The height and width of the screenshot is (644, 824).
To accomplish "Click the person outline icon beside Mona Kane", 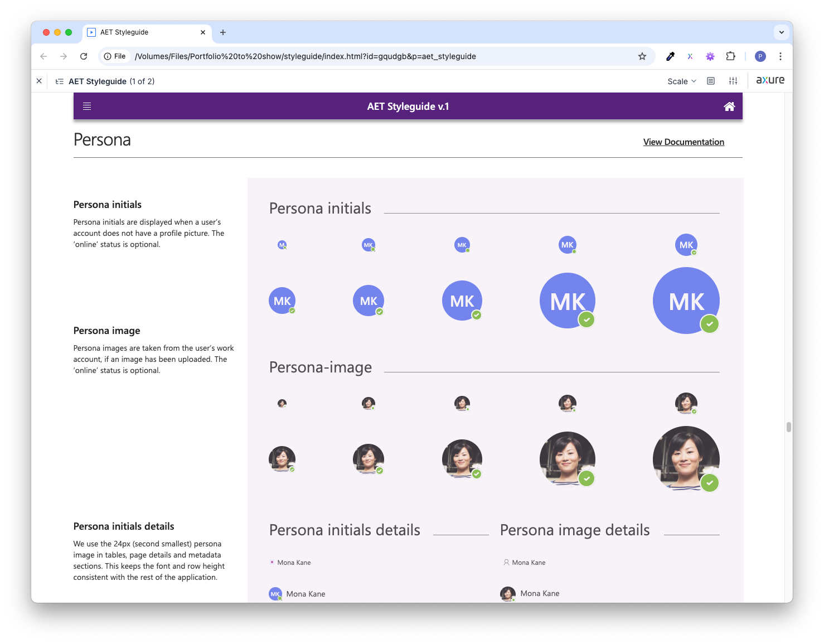I will 506,563.
